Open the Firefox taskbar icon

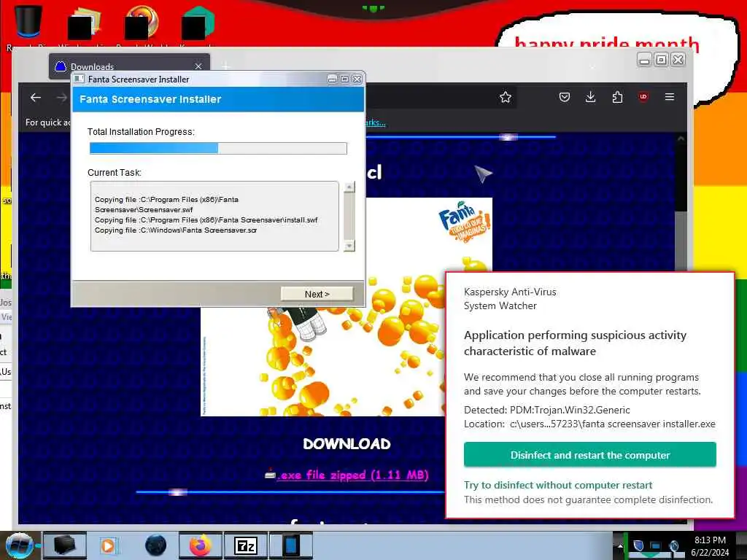click(x=201, y=545)
